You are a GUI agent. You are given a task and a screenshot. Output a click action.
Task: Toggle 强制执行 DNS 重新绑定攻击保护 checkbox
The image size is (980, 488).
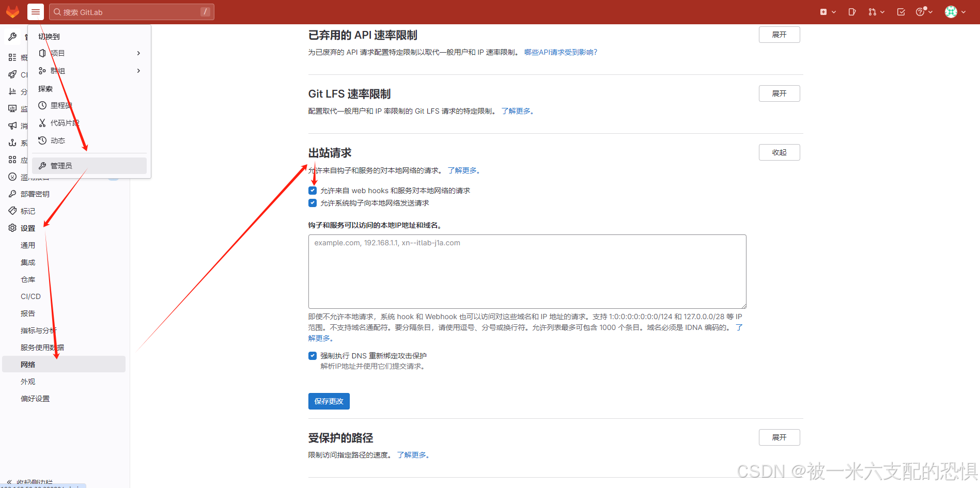coord(313,356)
